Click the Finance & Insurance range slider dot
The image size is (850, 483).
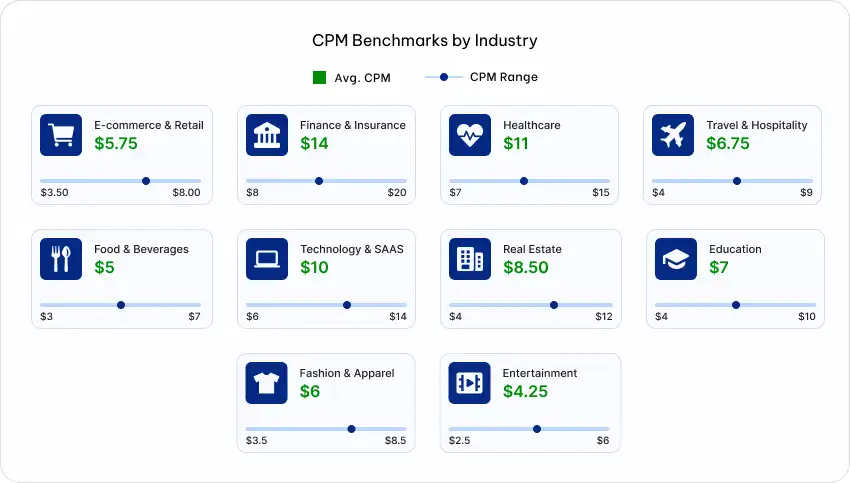(319, 181)
